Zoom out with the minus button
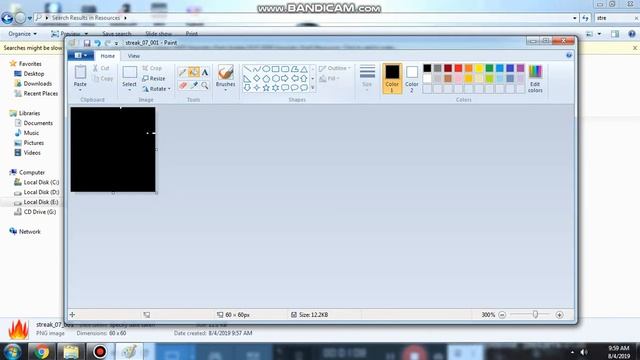The image size is (640, 360). (502, 315)
